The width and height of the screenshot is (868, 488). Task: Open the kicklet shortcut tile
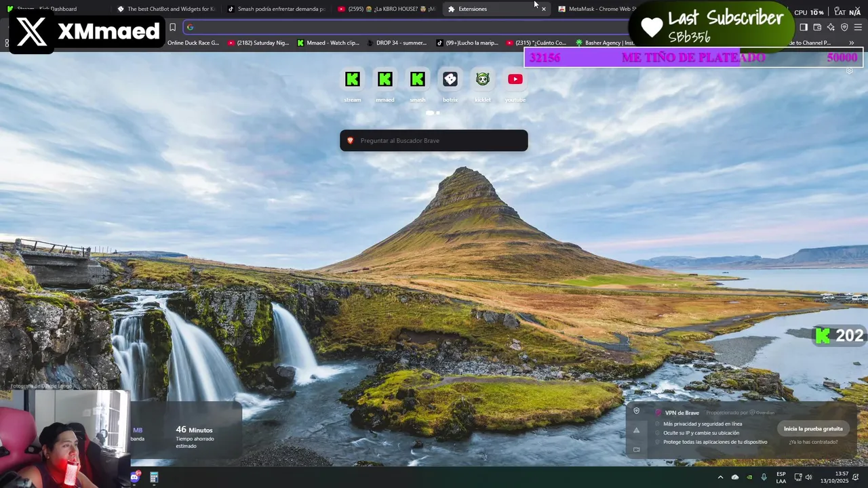(483, 79)
